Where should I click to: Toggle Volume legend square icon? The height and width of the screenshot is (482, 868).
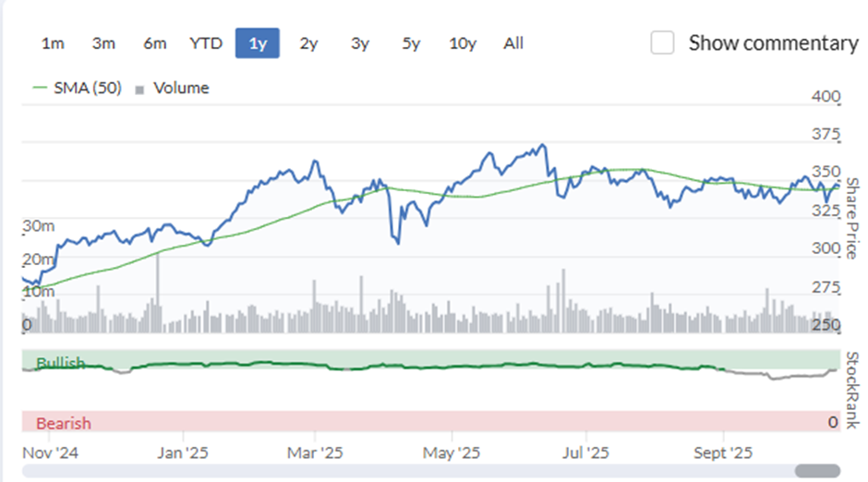(x=139, y=90)
